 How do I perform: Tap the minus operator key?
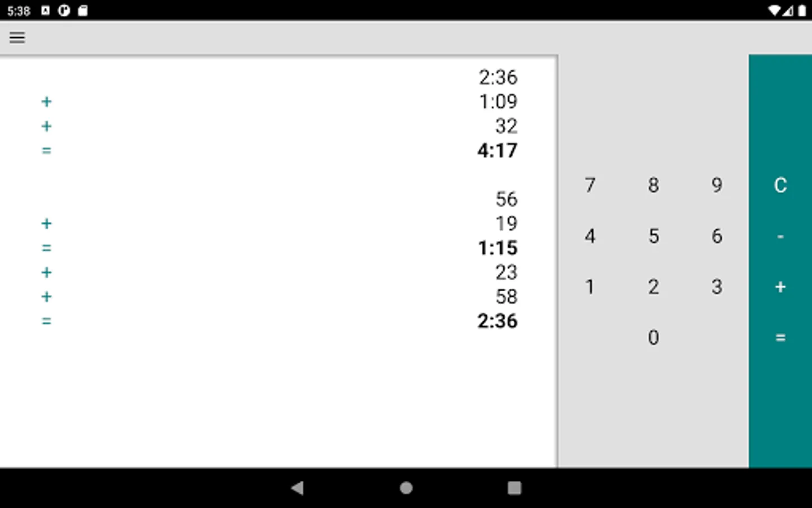[x=780, y=236]
